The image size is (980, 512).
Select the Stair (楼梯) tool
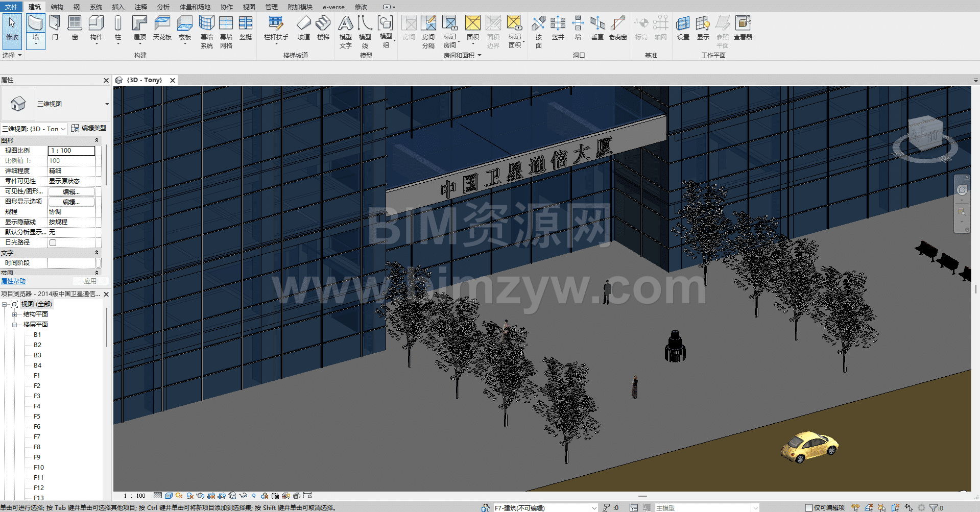pos(323,28)
